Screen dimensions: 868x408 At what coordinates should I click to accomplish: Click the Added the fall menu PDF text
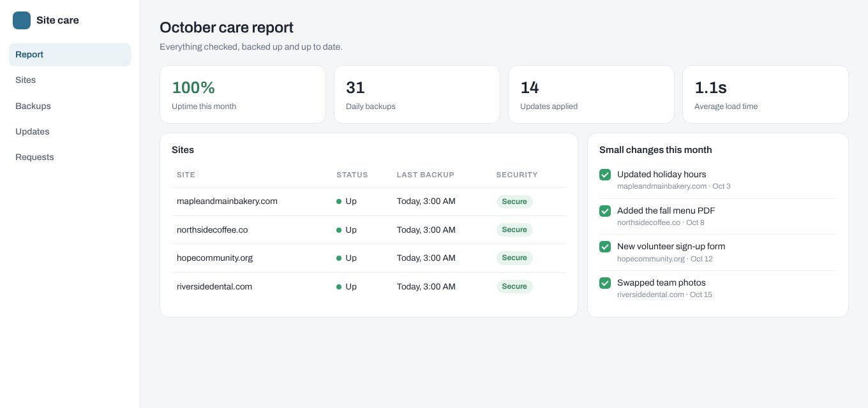666,210
